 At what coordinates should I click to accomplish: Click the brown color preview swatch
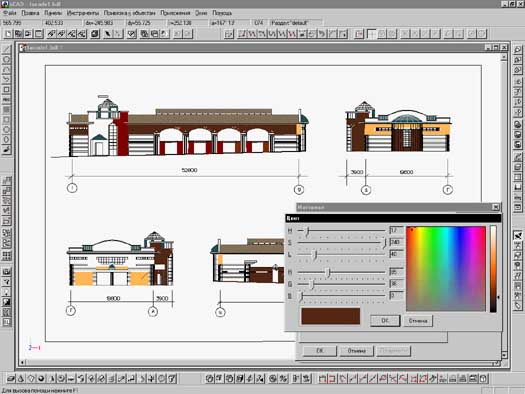tap(330, 316)
